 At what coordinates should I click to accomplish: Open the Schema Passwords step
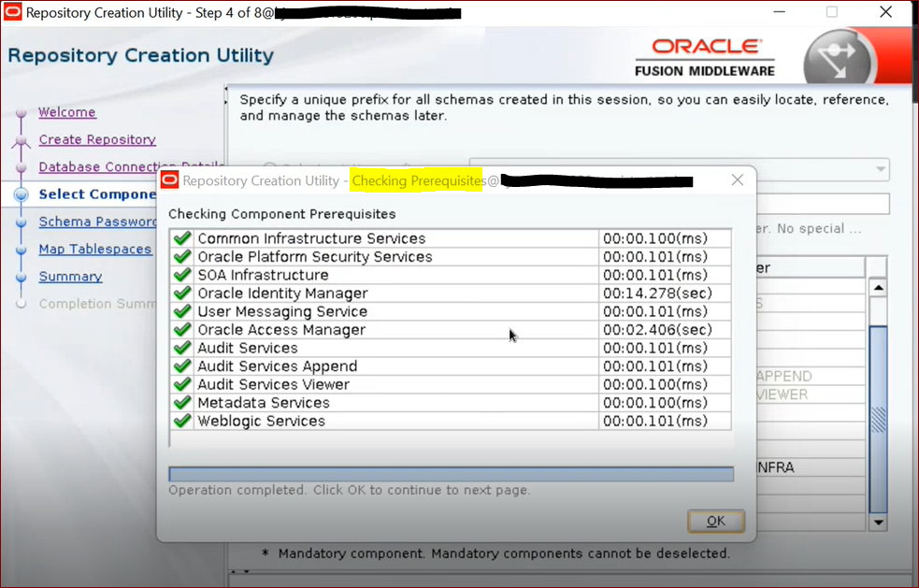(97, 222)
